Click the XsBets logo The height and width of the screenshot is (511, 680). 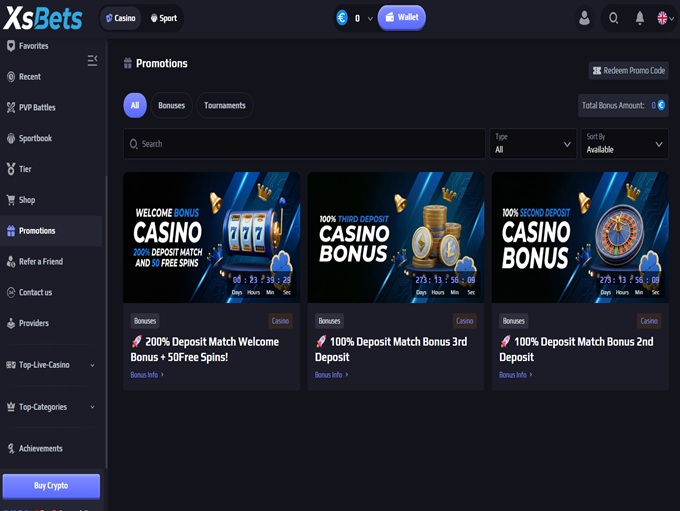pos(42,18)
